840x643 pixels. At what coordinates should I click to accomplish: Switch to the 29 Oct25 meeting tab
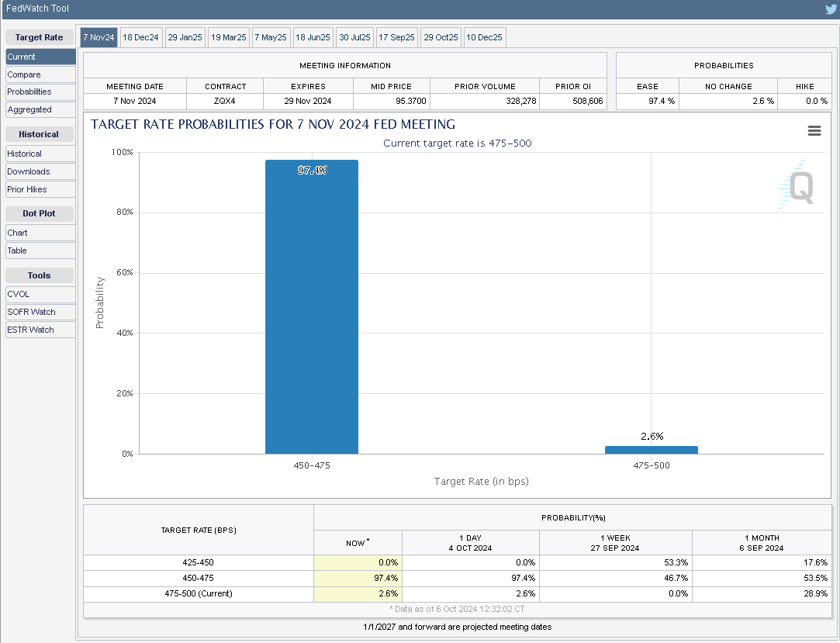pyautogui.click(x=441, y=37)
